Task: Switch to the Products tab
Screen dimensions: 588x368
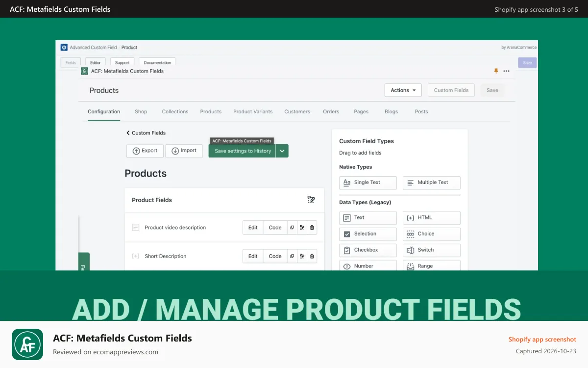Action: [x=211, y=112]
